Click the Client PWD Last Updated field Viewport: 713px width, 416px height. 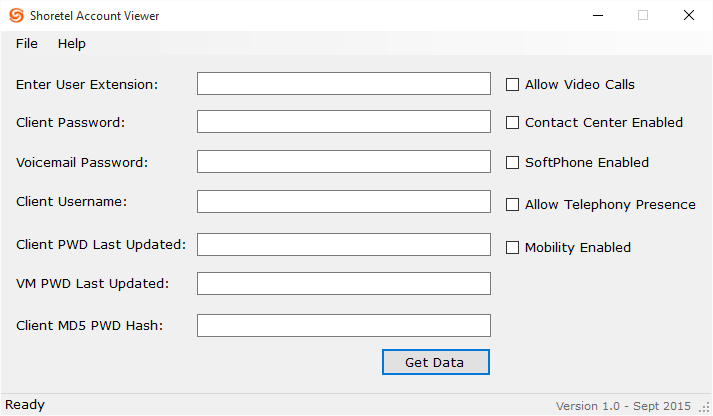[x=343, y=245]
